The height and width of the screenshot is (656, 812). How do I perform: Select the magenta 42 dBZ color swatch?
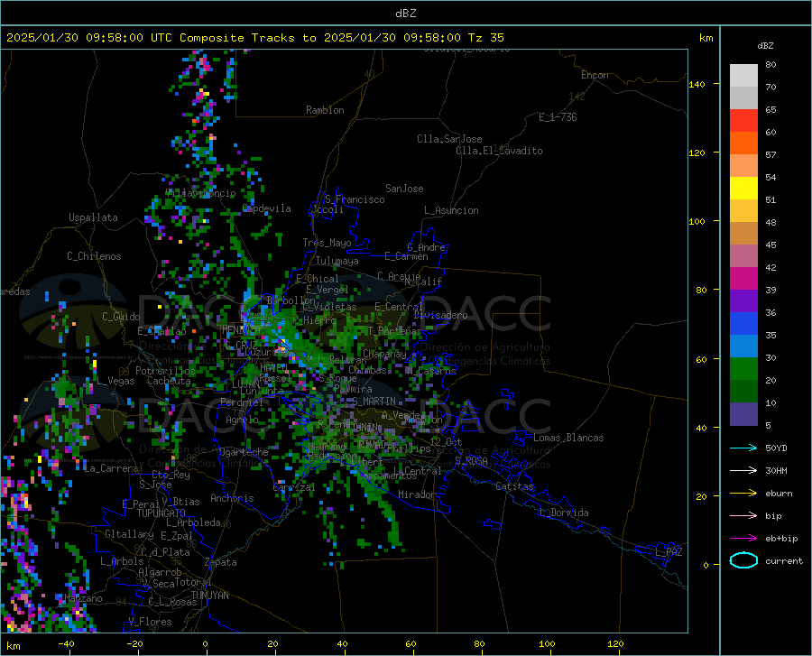click(x=743, y=279)
